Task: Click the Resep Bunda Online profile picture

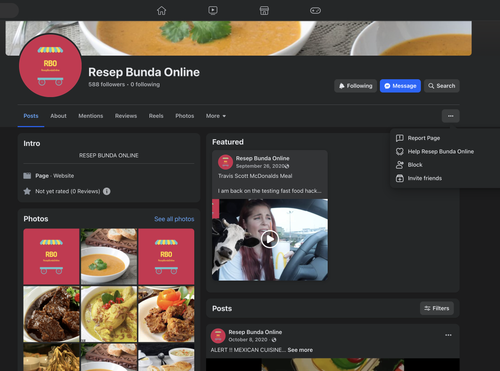Action: coord(50,66)
